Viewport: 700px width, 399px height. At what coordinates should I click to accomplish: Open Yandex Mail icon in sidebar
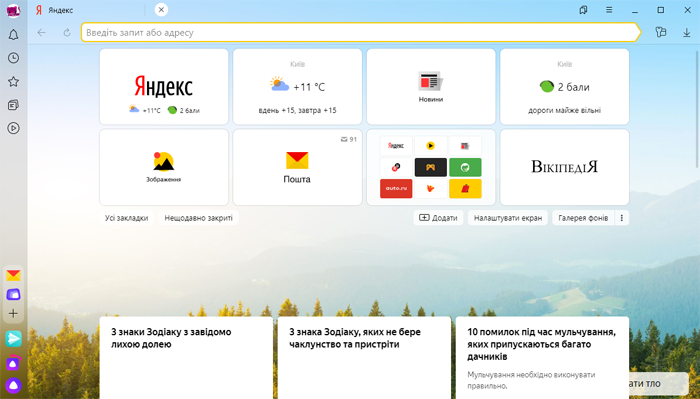pos(13,275)
